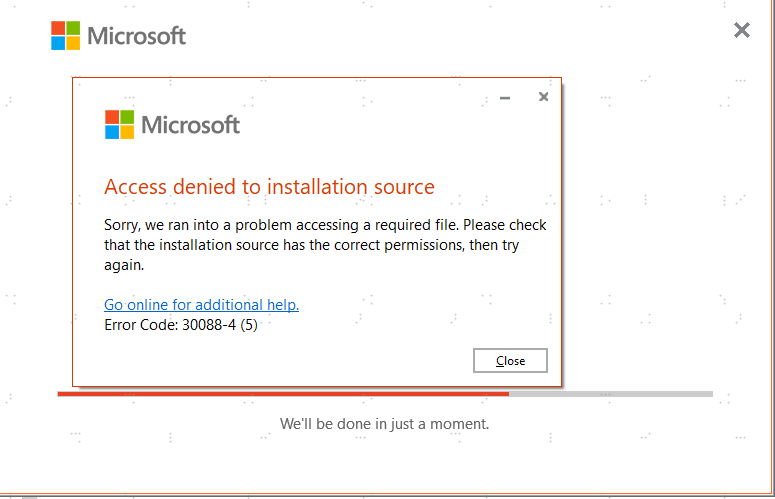Click the 'Access denied to installation source' heading
Image resolution: width=775 pixels, height=499 pixels.
(x=269, y=187)
